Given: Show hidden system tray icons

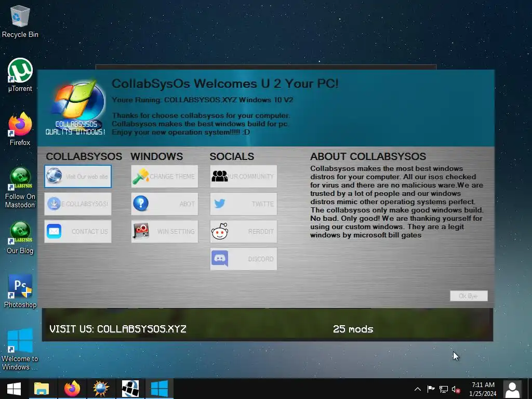Looking at the screenshot, I should 418,389.
